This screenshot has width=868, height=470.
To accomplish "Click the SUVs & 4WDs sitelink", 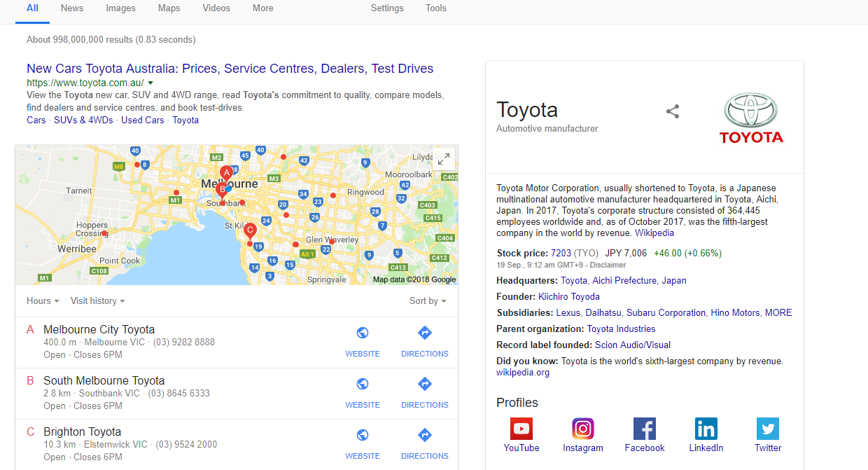I will click(x=83, y=120).
